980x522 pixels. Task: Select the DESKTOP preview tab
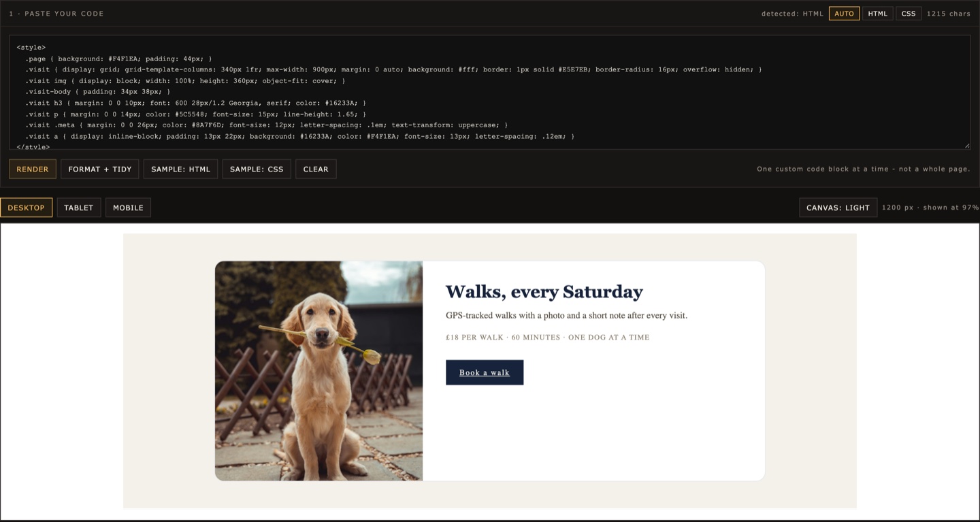point(27,208)
